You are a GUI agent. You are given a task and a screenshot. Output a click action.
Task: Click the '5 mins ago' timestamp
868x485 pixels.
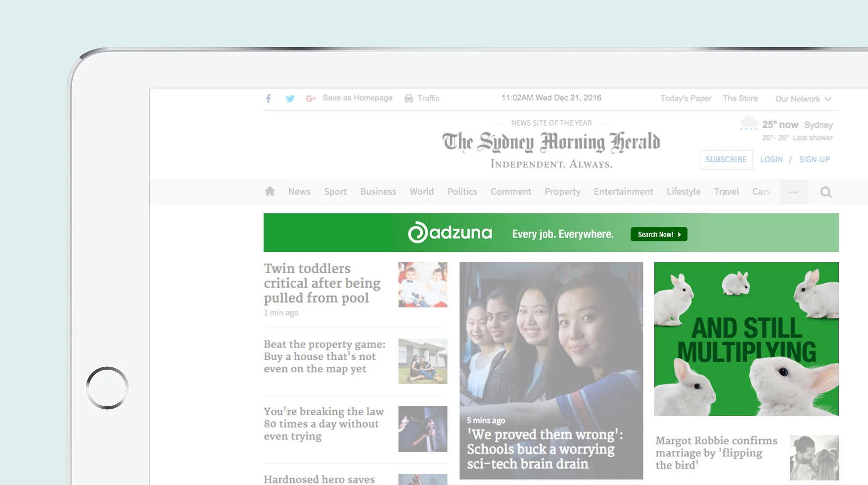click(486, 420)
